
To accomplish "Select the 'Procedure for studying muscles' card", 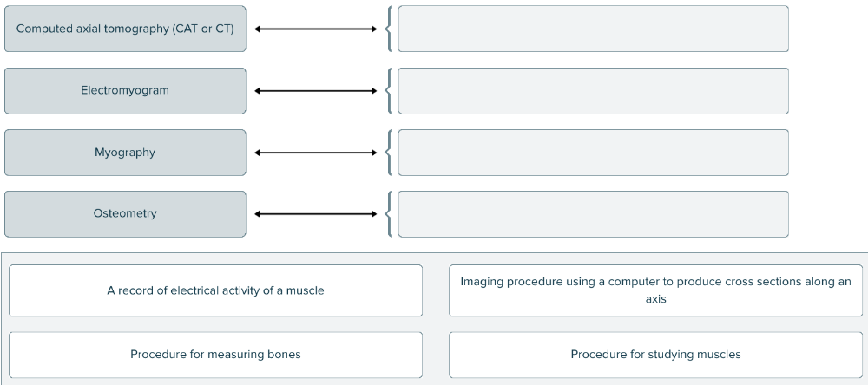I will 655,355.
